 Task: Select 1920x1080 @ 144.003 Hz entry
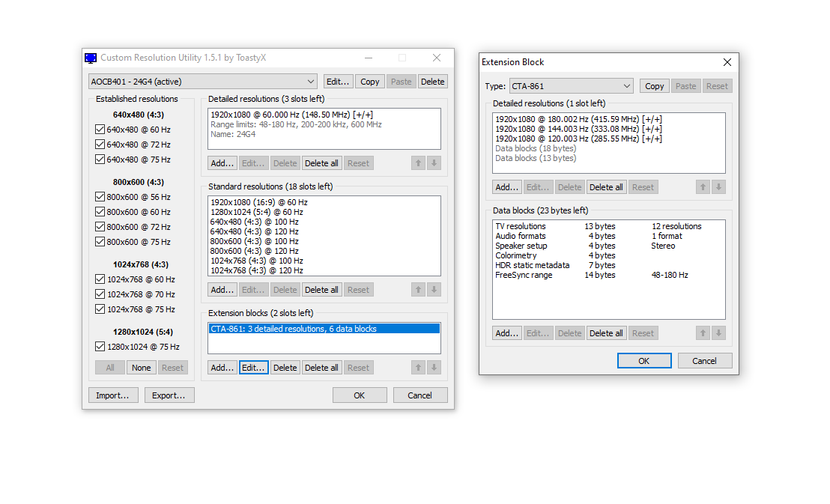coord(609,129)
